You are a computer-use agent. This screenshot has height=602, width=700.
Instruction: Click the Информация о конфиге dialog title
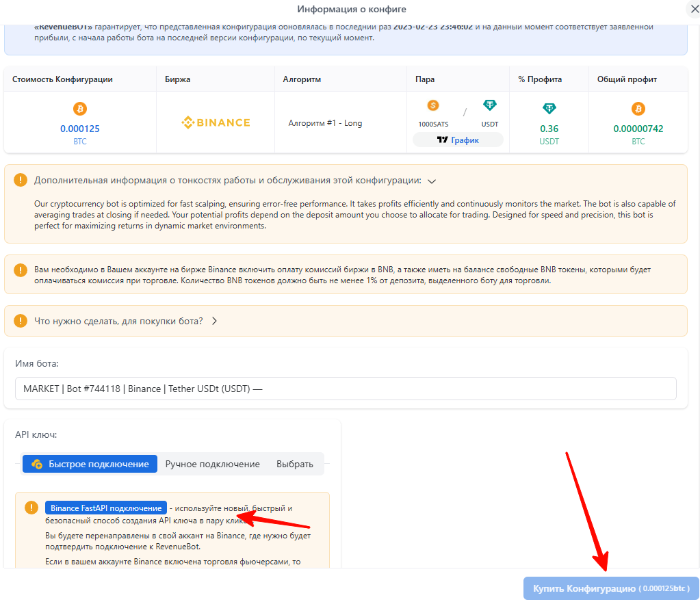pos(352,9)
